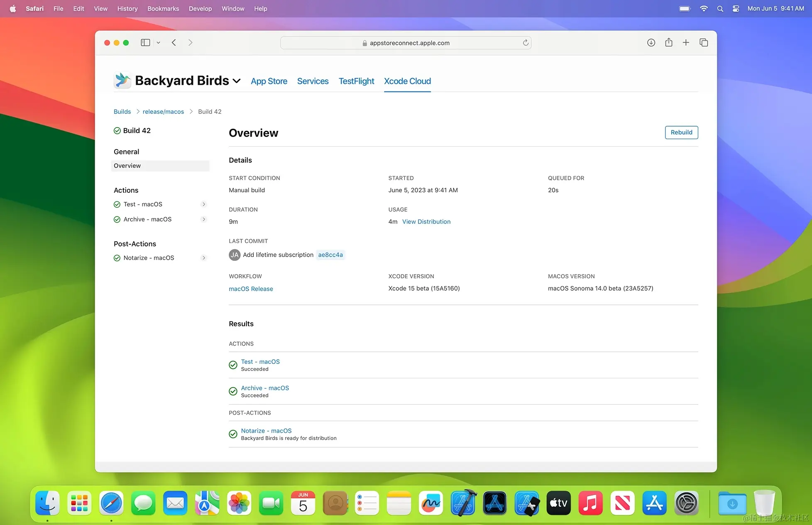Open Apple Music from the Dock
Image resolution: width=812 pixels, height=525 pixels.
click(590, 503)
